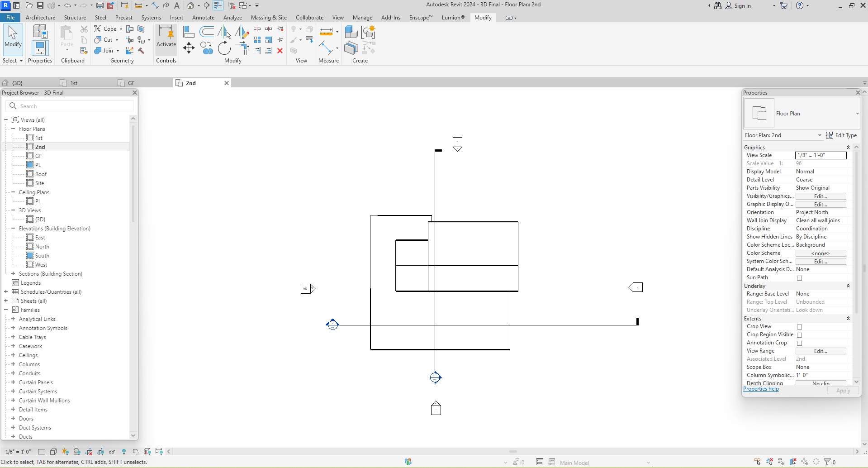Open the Architecture ribbon tab
Screen dimensions: 868x468
pyautogui.click(x=40, y=18)
